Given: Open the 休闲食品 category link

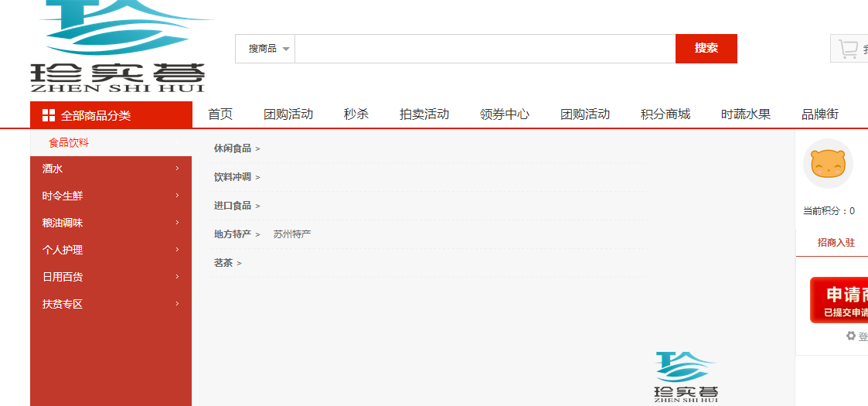Looking at the screenshot, I should coord(233,148).
